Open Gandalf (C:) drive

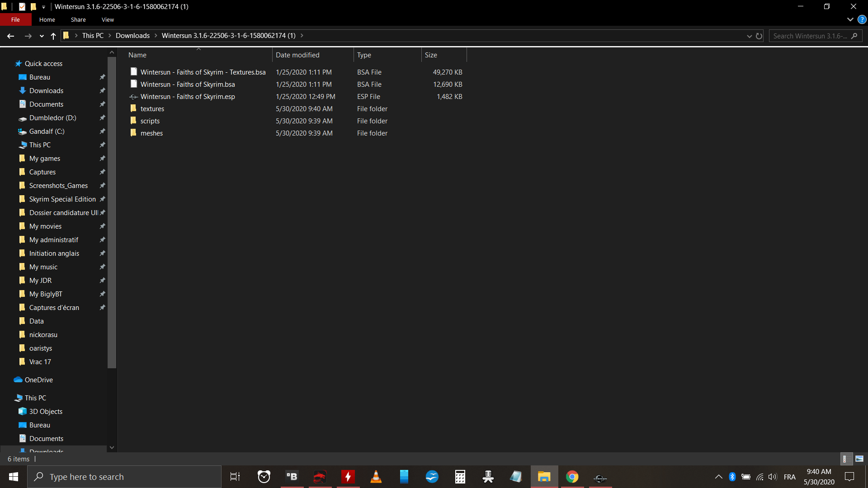click(47, 131)
